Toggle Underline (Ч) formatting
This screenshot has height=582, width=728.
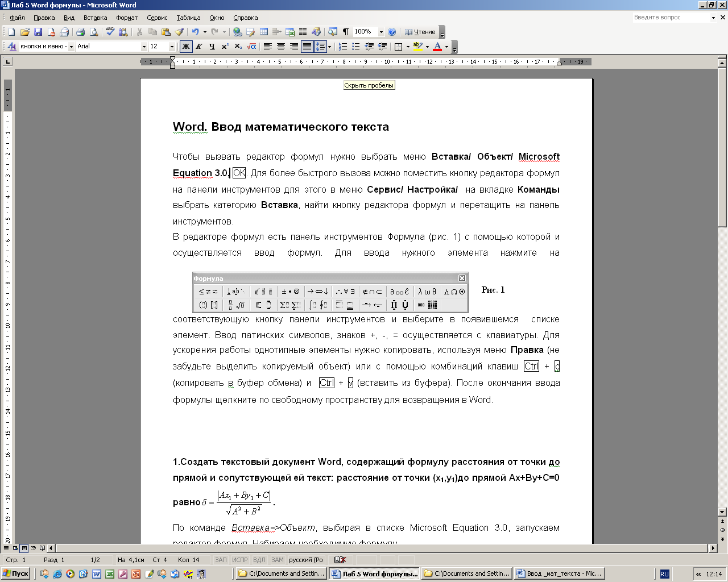point(212,47)
